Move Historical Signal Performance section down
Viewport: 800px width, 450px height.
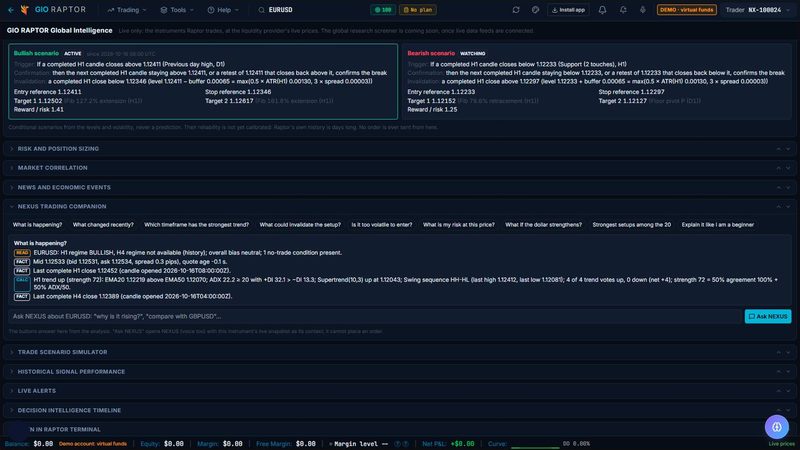point(788,371)
